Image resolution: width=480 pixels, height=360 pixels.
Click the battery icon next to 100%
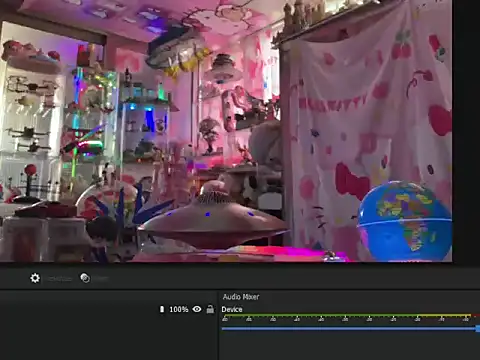162,309
